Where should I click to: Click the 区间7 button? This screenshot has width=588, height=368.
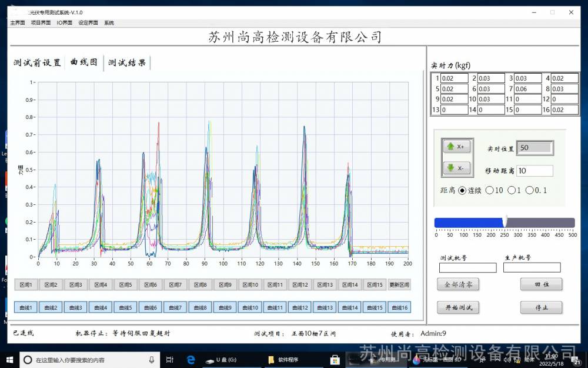tap(175, 284)
